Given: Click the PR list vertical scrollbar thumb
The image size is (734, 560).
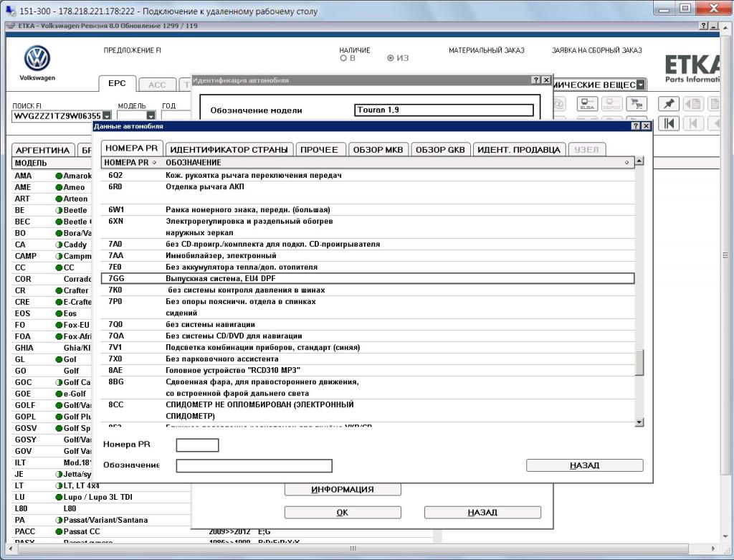Looking at the screenshot, I should click(x=639, y=362).
